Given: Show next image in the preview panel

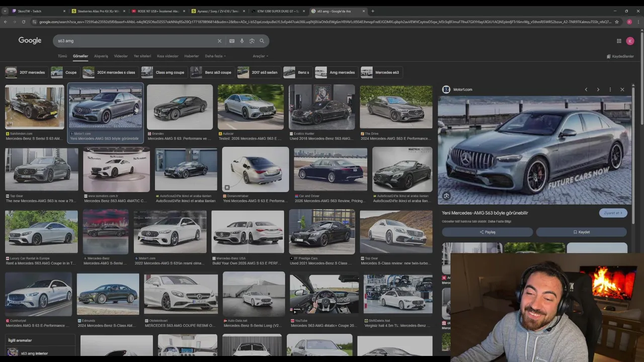Looking at the screenshot, I should (598, 89).
